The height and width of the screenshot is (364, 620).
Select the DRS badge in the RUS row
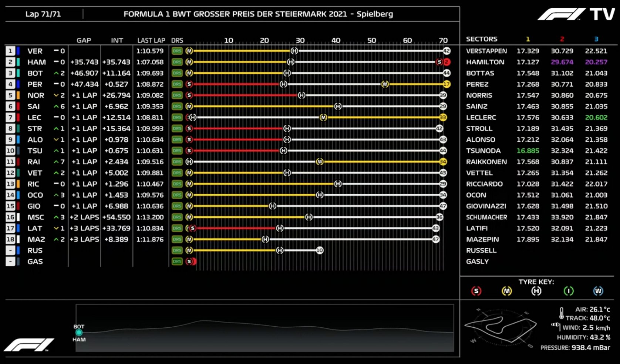click(x=177, y=250)
